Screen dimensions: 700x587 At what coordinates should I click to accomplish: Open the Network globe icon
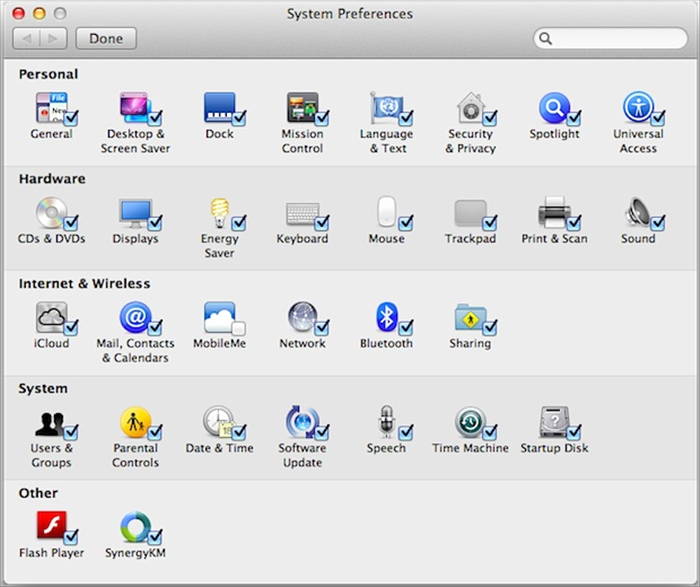302,317
